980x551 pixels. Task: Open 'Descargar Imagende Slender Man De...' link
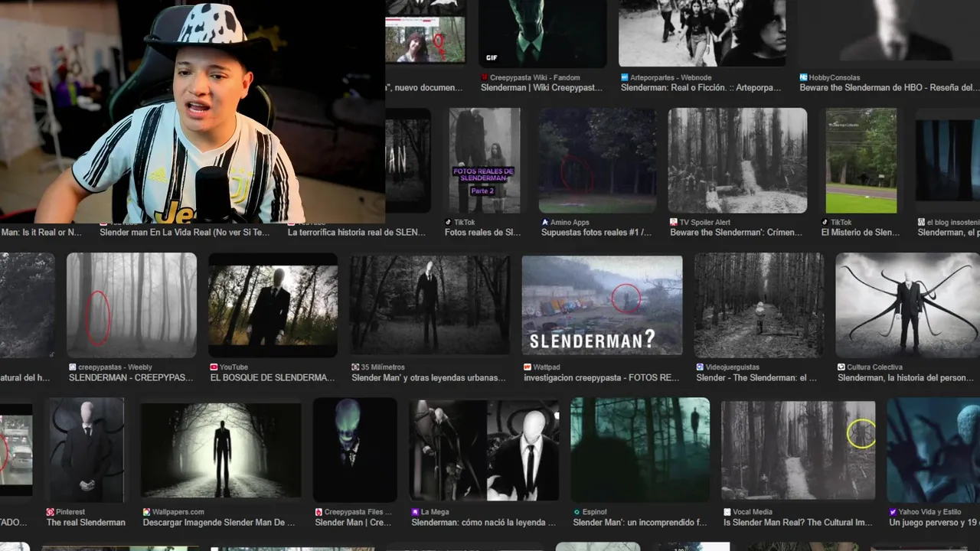[219, 523]
